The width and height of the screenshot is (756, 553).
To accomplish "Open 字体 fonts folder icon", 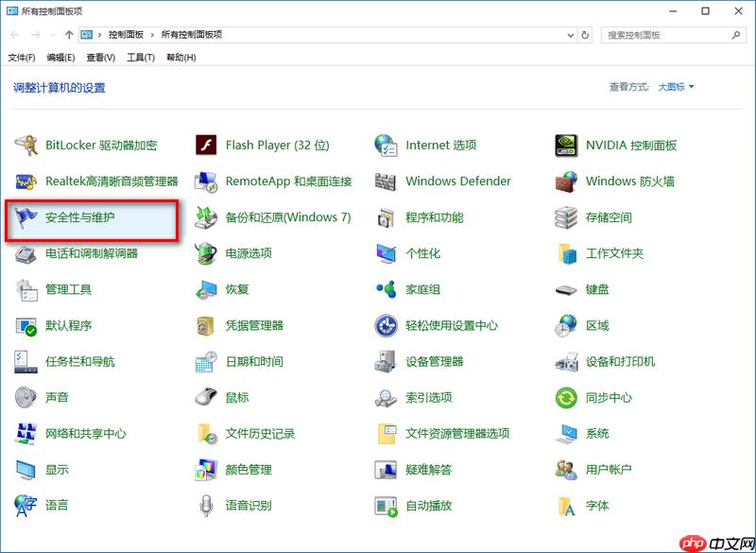I will point(566,506).
